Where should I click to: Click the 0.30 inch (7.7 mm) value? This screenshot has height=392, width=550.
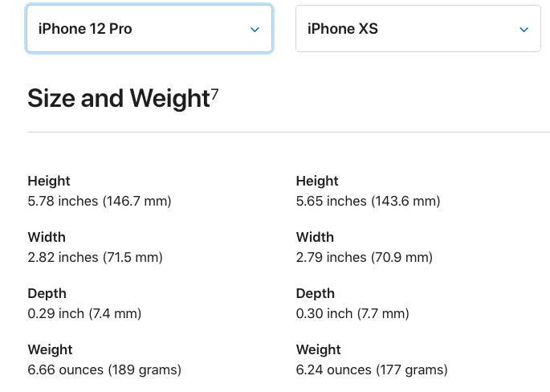[x=352, y=313]
